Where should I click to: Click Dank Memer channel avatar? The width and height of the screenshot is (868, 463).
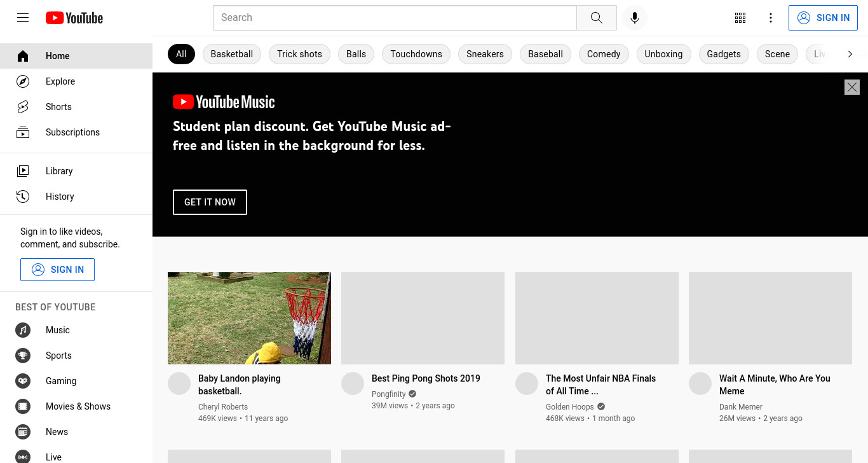(x=700, y=384)
